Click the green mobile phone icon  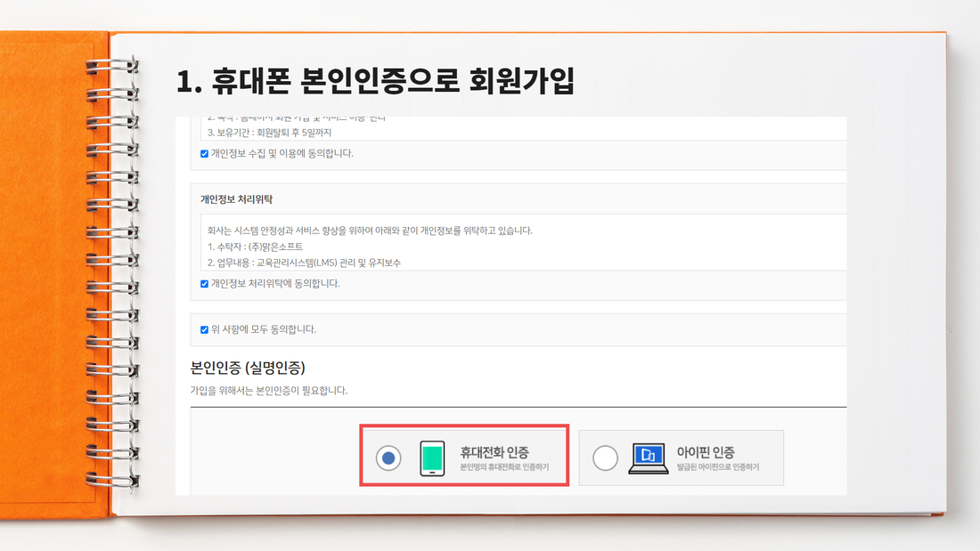coord(432,458)
